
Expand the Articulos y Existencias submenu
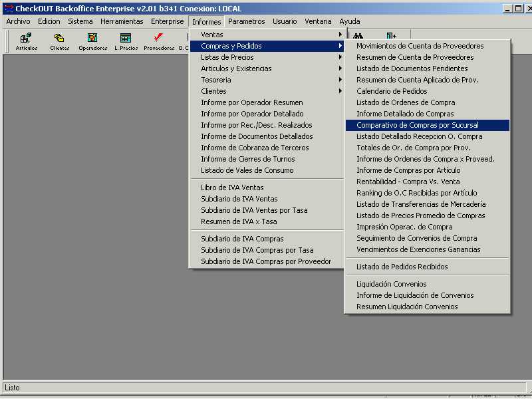pos(267,68)
